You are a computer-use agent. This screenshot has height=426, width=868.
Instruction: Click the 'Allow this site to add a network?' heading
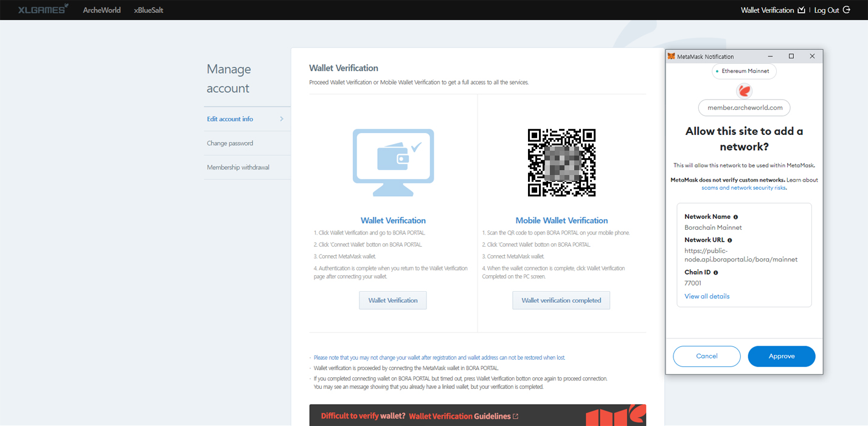pos(744,139)
